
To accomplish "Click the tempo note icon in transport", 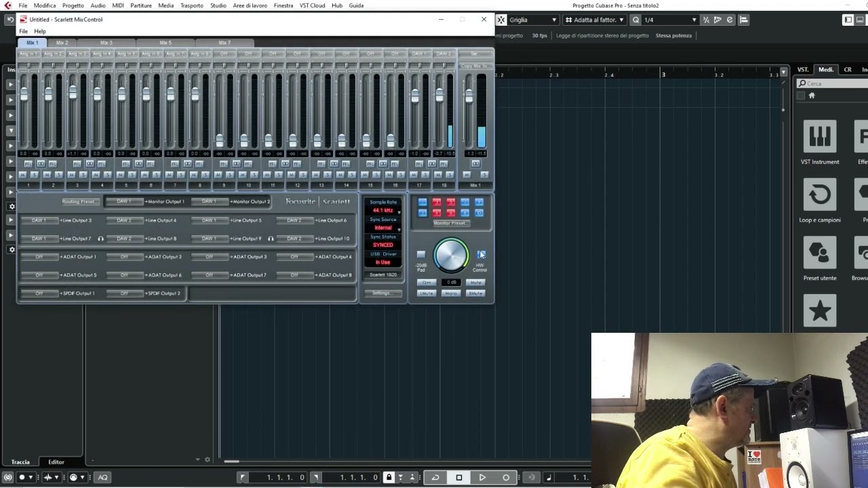I will point(549,477).
